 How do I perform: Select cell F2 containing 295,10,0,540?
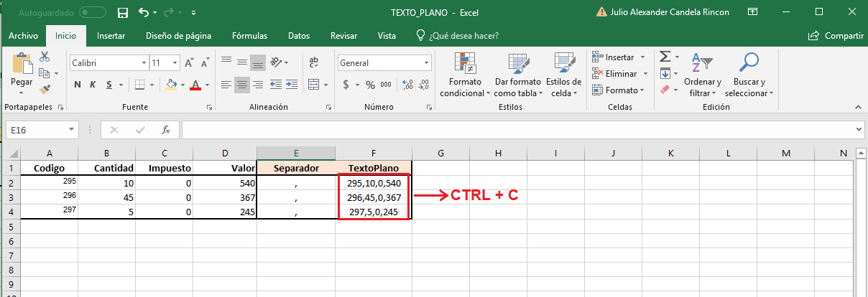[x=373, y=183]
